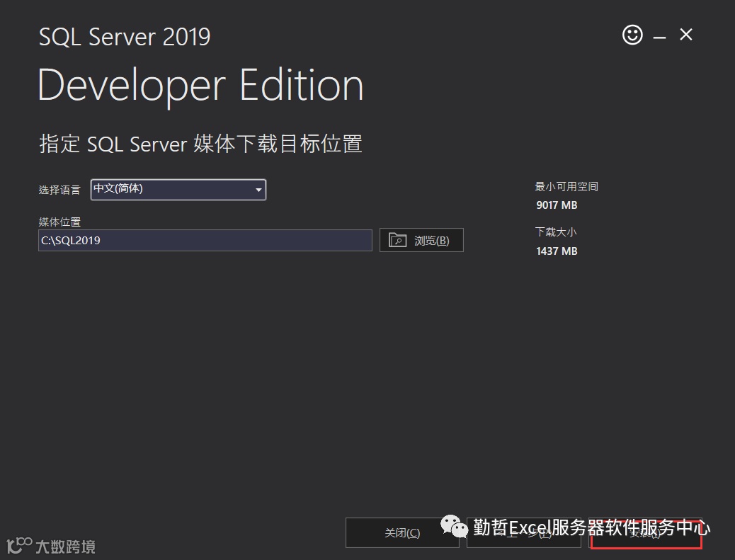
Task: Click the heading 指定 SQL Server 媒体下载目标位置
Action: pos(200,144)
